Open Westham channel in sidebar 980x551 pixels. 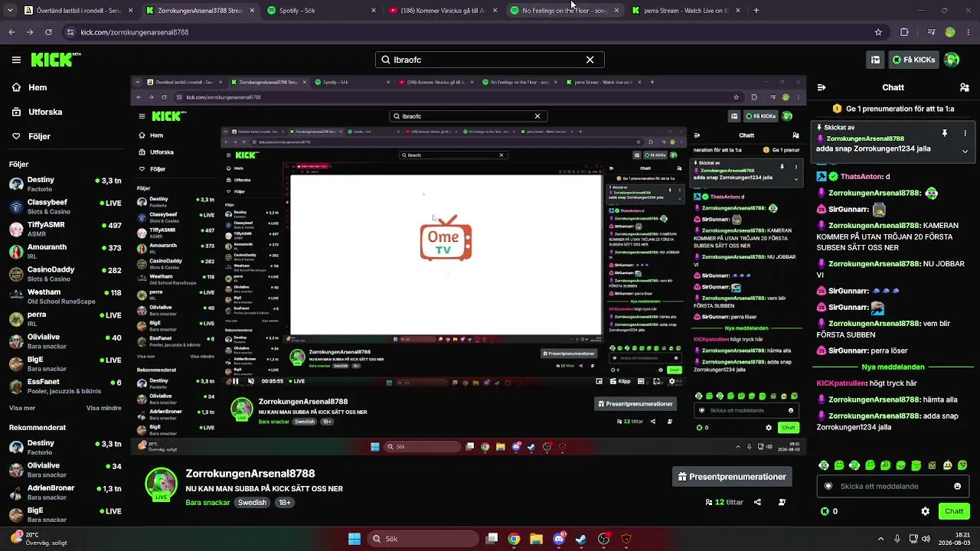[65, 296]
